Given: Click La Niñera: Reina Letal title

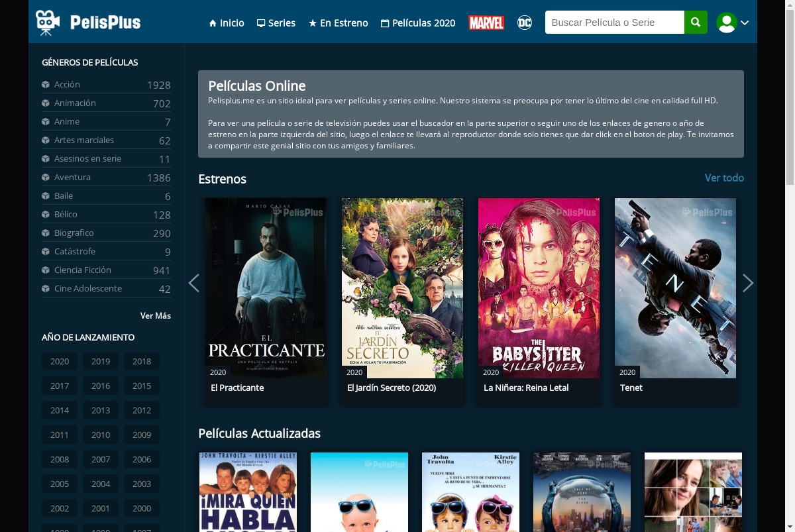Looking at the screenshot, I should click(526, 388).
